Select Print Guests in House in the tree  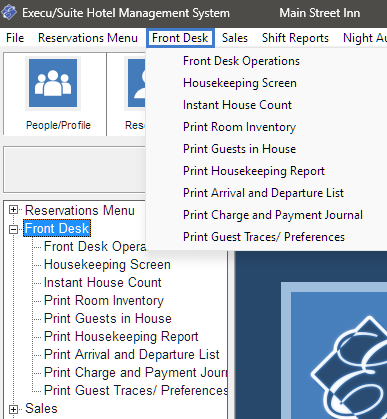point(108,319)
